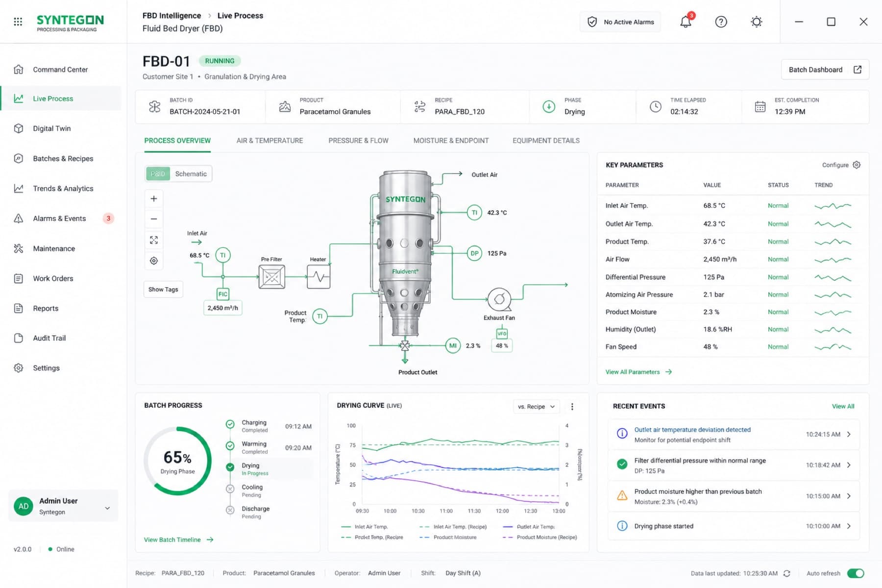Select the Heater symbol in diagram
Screen dimensions: 882x588
318,277
